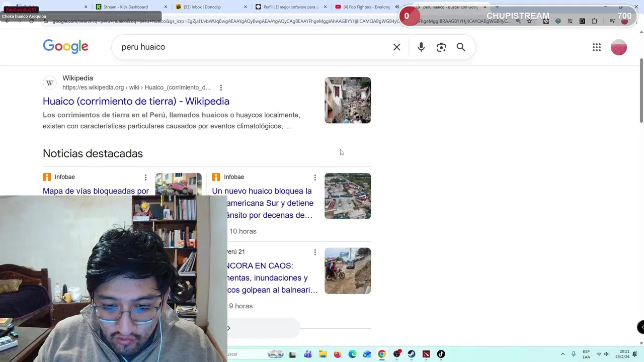Open options menu for the Wikipedia result

click(221, 87)
